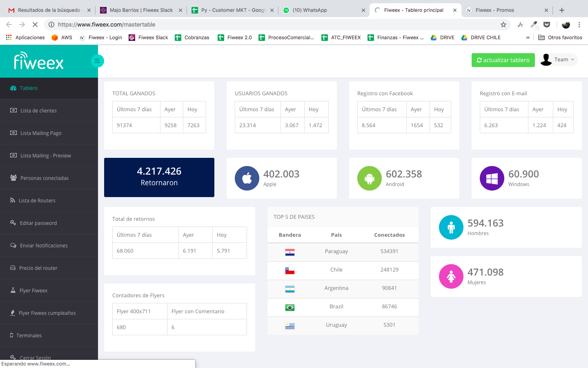
Task: Click the Paraguay flag in the countries table
Action: [x=290, y=252]
